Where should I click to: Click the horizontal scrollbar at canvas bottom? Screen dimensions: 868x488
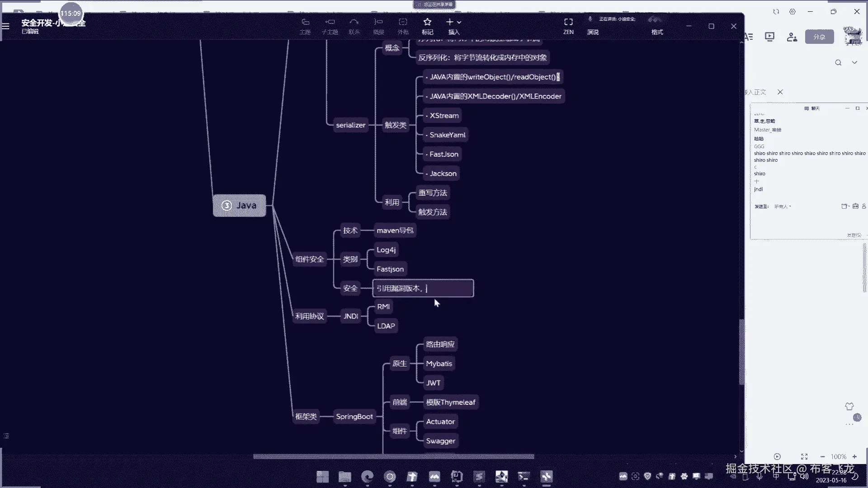(393, 456)
